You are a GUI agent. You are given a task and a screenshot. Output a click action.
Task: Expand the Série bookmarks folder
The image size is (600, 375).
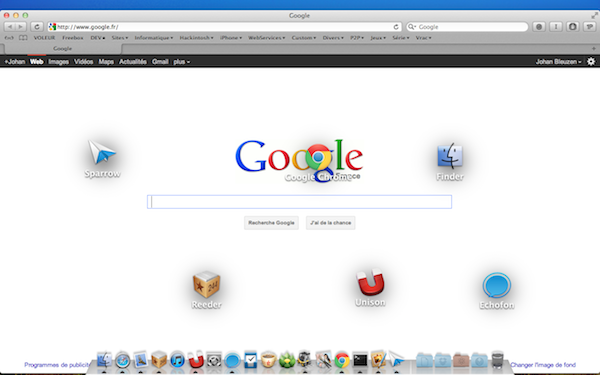[401, 38]
